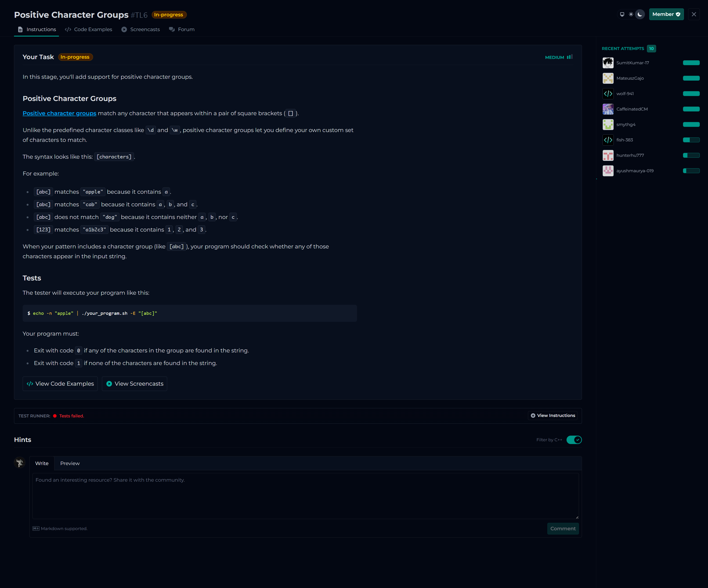Open the Code Examples tab
Image resolution: width=708 pixels, height=588 pixels.
coord(89,29)
